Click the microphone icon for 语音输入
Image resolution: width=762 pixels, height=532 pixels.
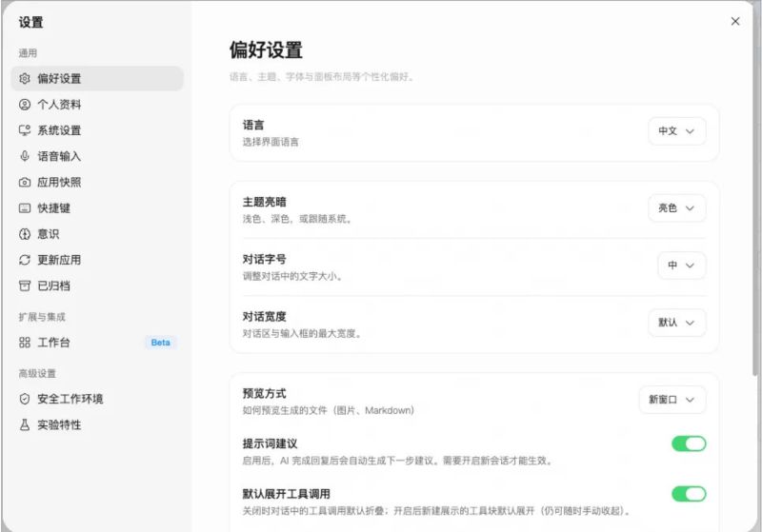(25, 156)
